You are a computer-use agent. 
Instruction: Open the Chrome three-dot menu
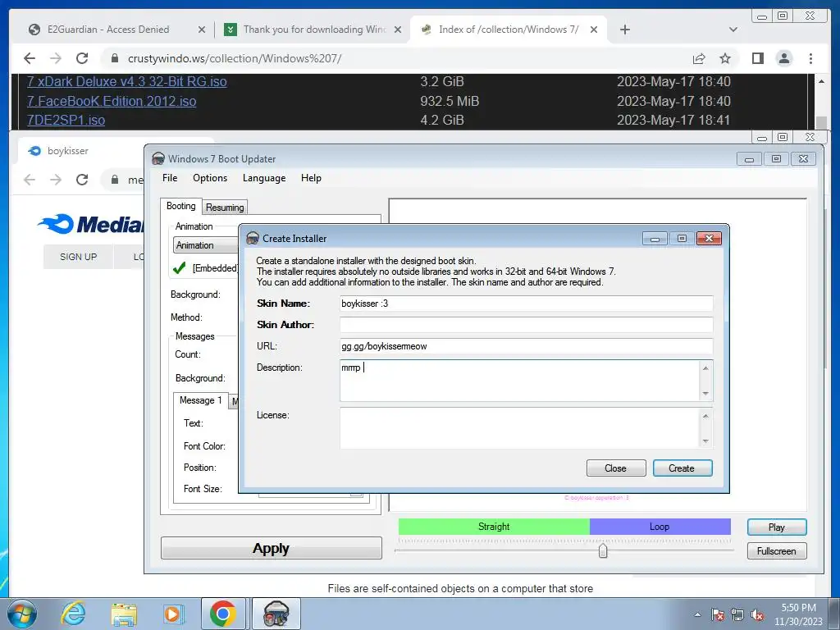[810, 58]
